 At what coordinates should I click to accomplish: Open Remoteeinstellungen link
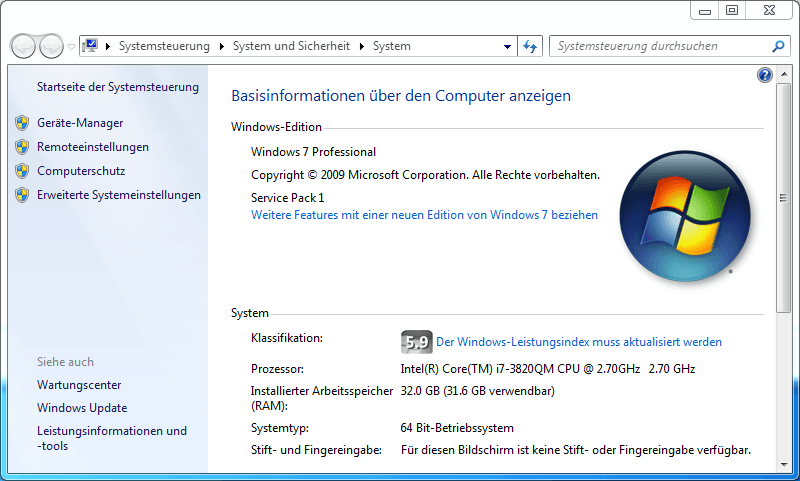tap(93, 147)
